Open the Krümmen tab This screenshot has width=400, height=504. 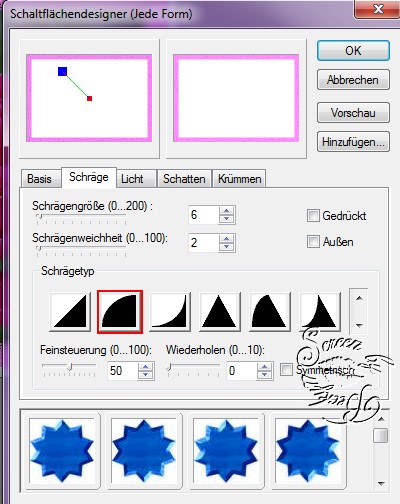click(x=239, y=179)
